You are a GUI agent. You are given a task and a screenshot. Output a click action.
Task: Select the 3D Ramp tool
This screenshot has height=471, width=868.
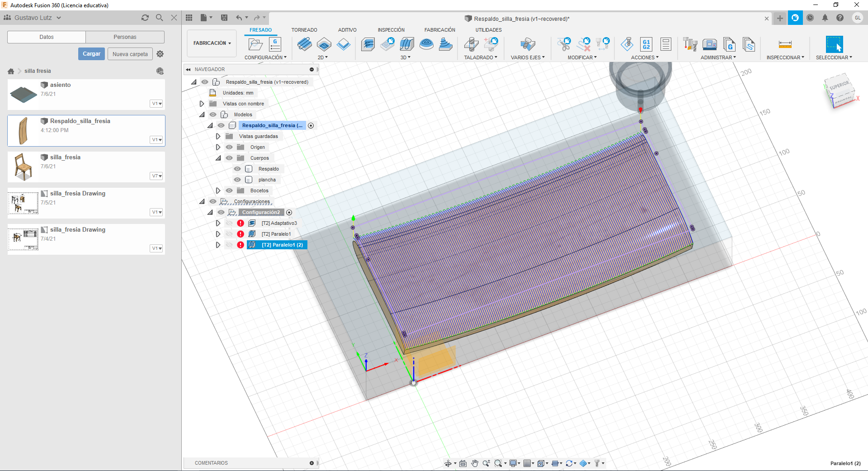click(x=446, y=44)
